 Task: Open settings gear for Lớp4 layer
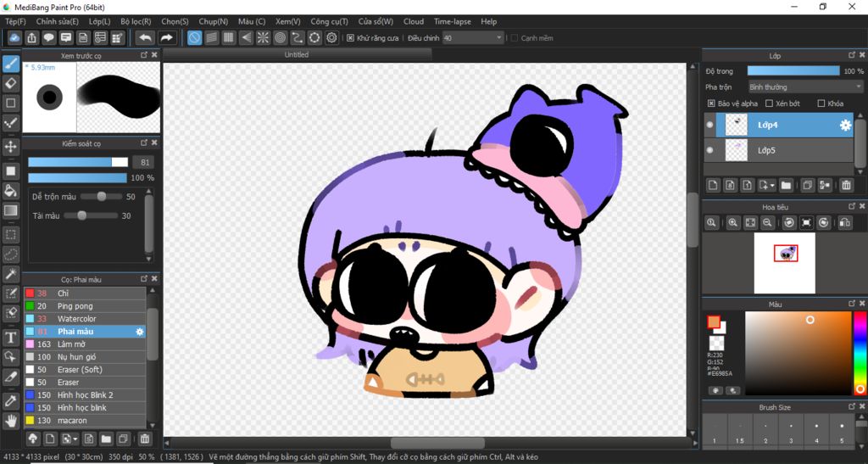click(x=845, y=126)
